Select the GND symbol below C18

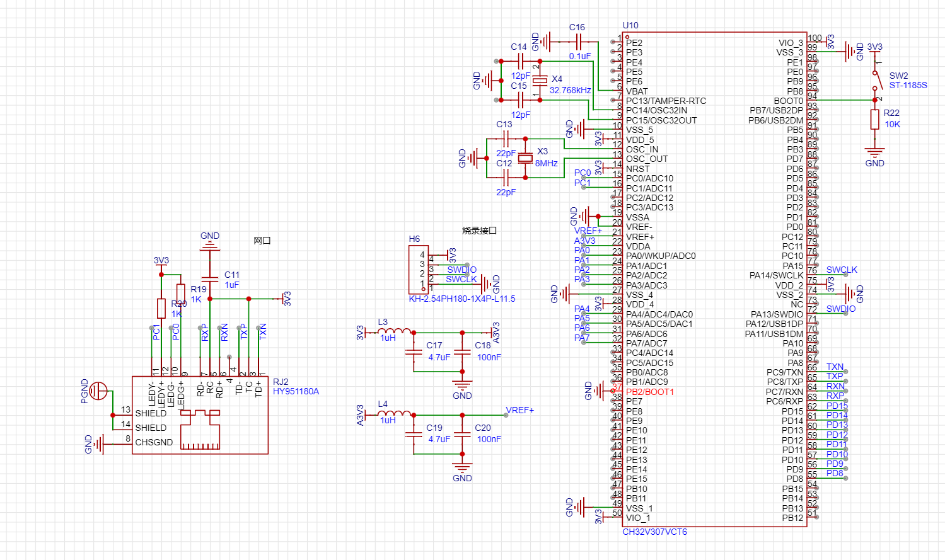(x=462, y=385)
